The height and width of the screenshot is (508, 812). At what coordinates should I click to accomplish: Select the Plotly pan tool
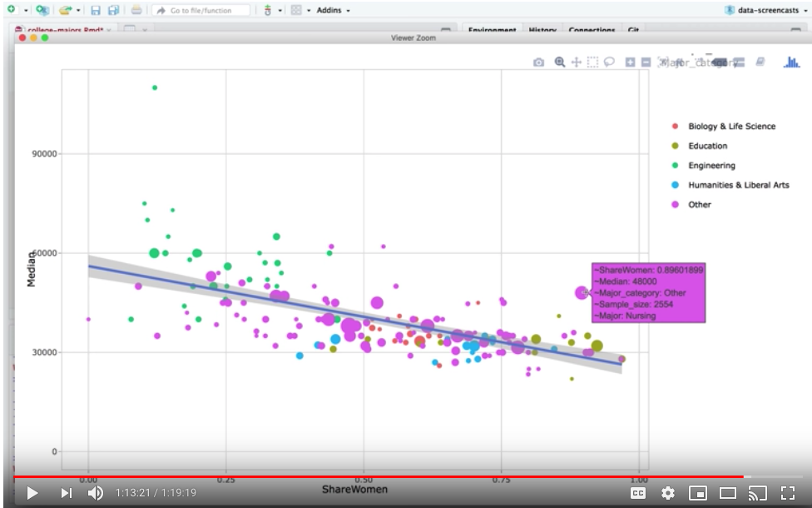pos(576,62)
